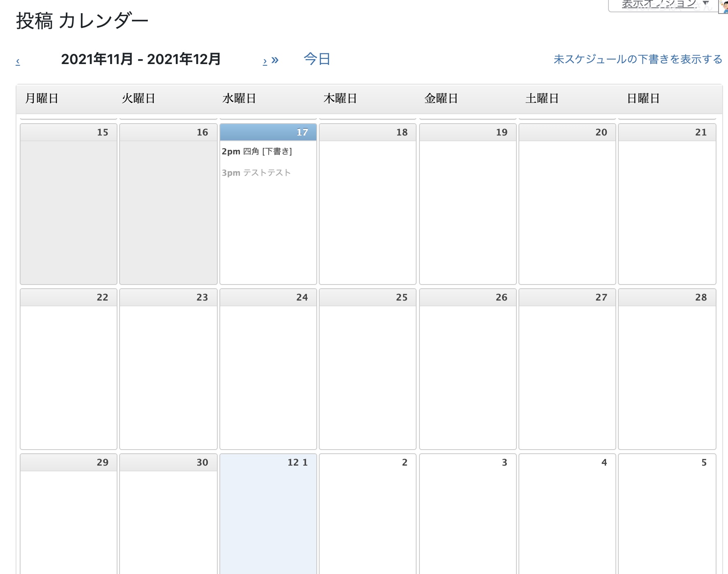
Task: Open the 3pm テストテスト post
Action: coord(256,173)
